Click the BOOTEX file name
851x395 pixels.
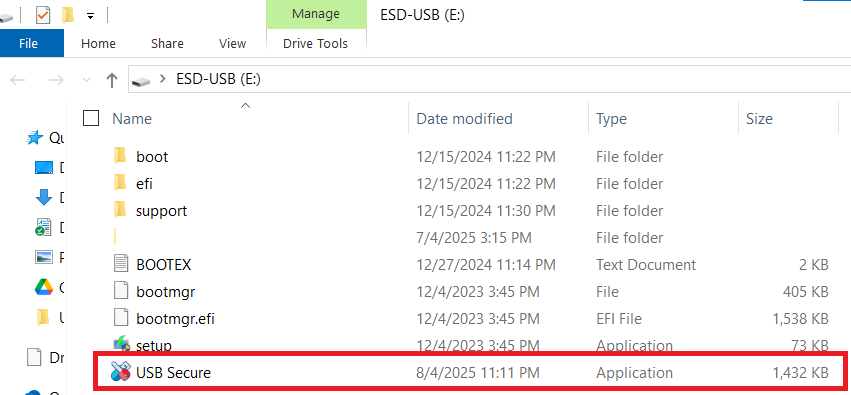[x=164, y=265]
